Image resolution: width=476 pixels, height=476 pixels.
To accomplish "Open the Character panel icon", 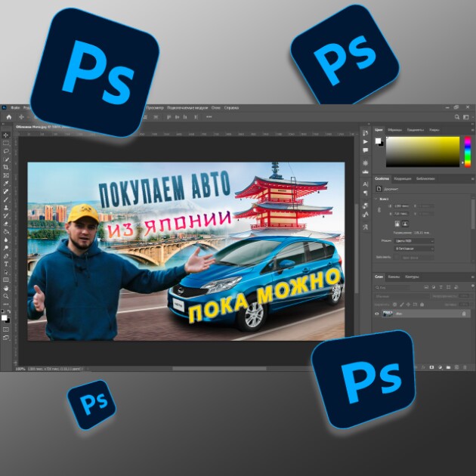I will (x=366, y=184).
